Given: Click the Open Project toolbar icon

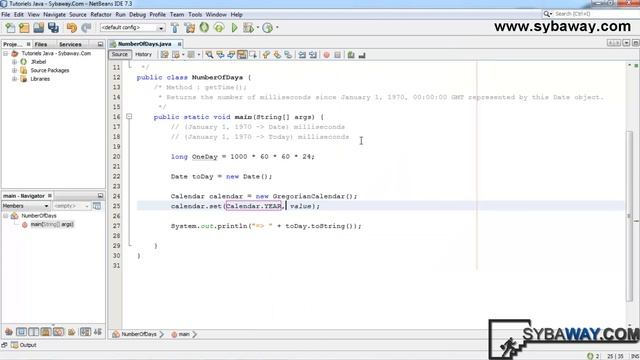Looking at the screenshot, I should 39,28.
